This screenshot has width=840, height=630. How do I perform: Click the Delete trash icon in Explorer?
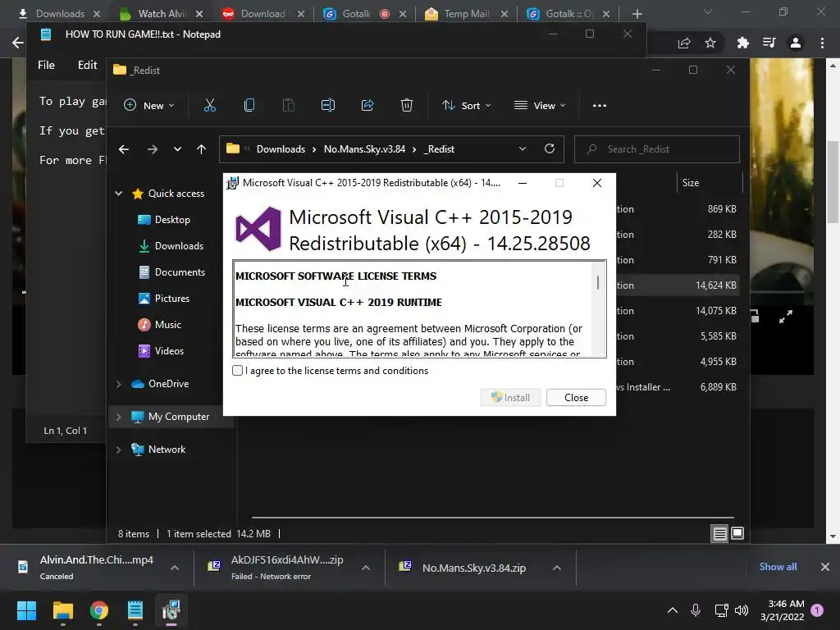coord(407,106)
